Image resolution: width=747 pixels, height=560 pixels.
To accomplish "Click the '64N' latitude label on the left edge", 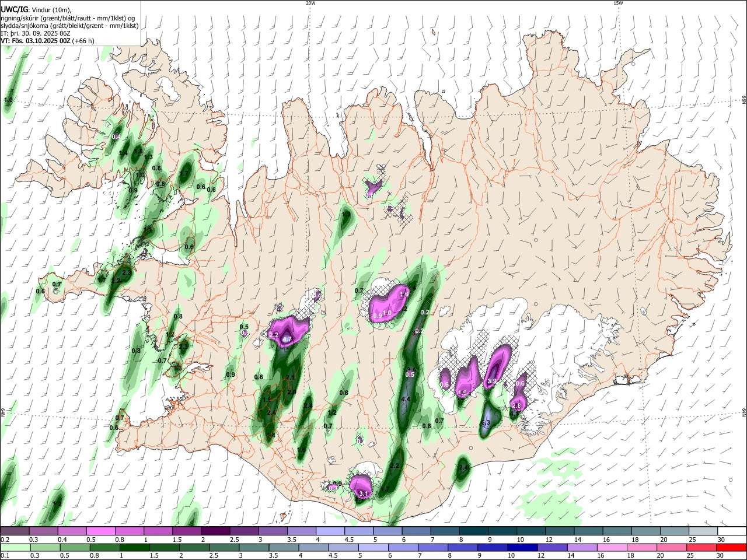I will (x=2, y=412).
